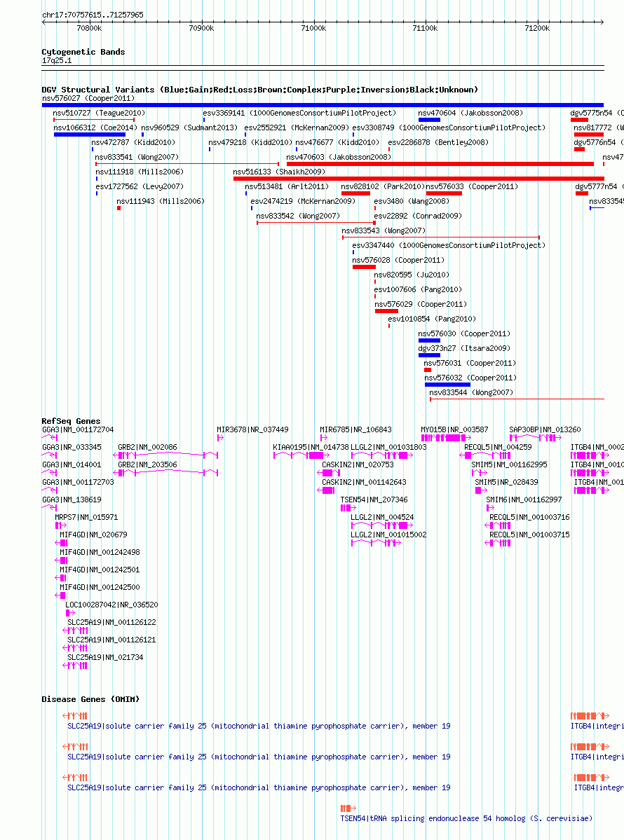The height and width of the screenshot is (840, 624).
Task: Click the red bar under nsv576033 (Cooper2011)
Action: point(444,193)
